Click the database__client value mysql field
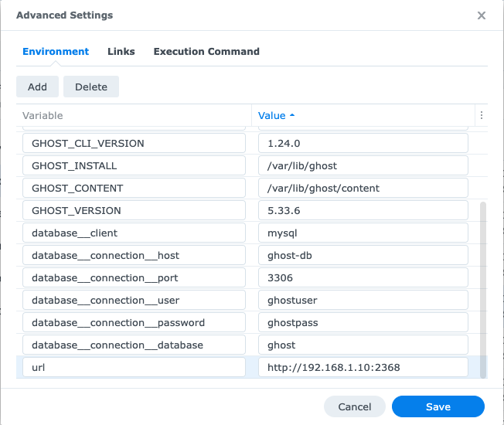504x425 pixels. [363, 233]
